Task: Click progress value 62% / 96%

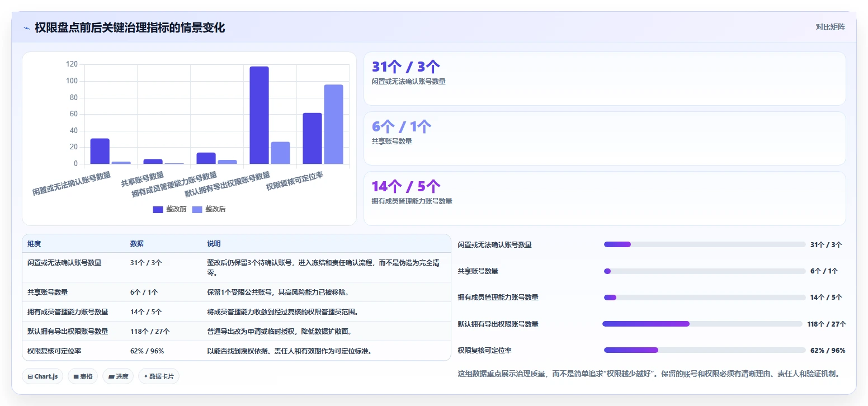Action: point(828,350)
